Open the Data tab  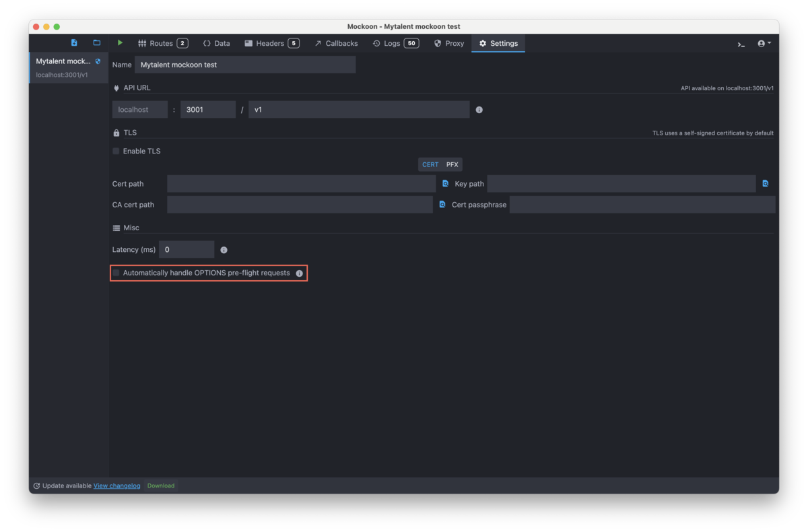coord(216,43)
